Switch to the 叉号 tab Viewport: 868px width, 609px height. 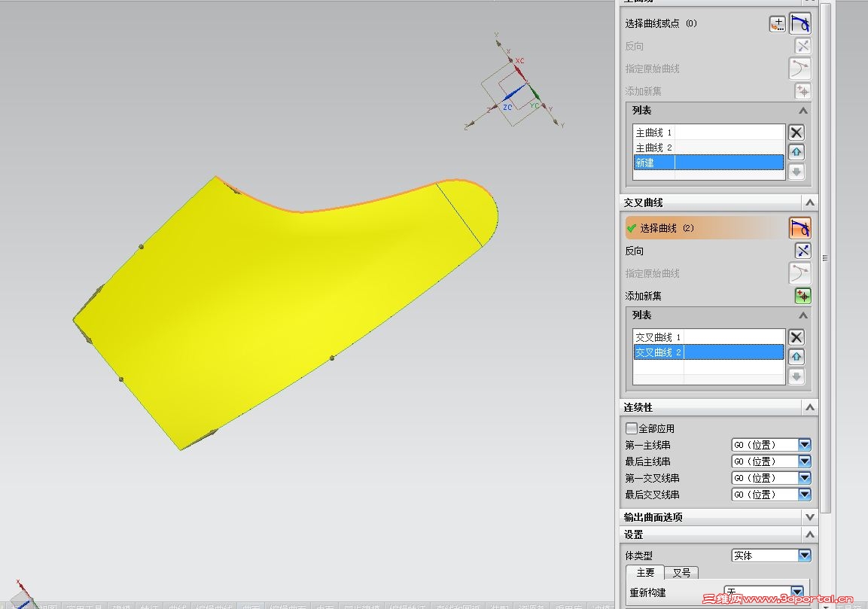(681, 573)
